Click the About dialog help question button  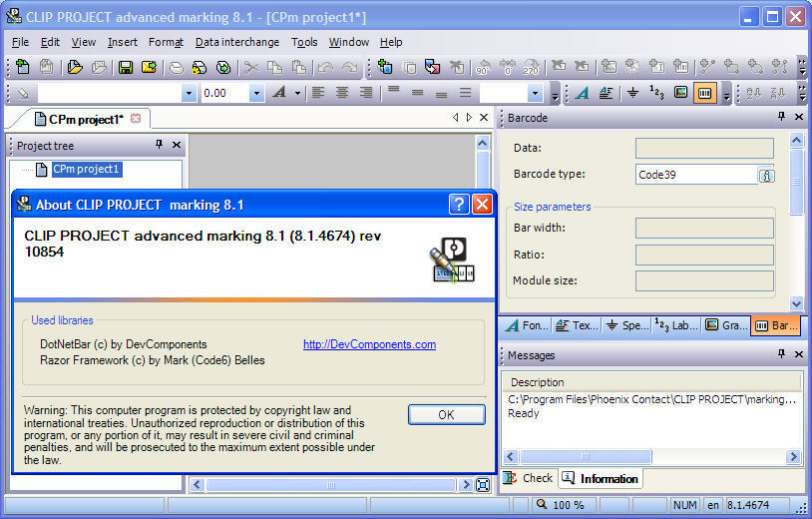coord(459,205)
